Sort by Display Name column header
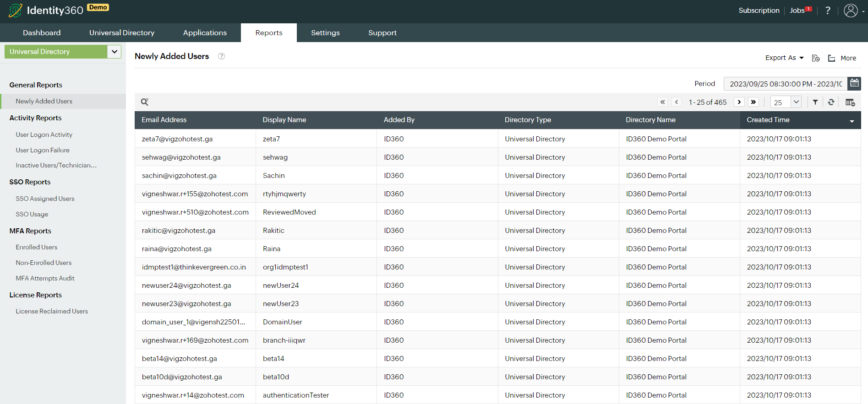 tap(284, 120)
